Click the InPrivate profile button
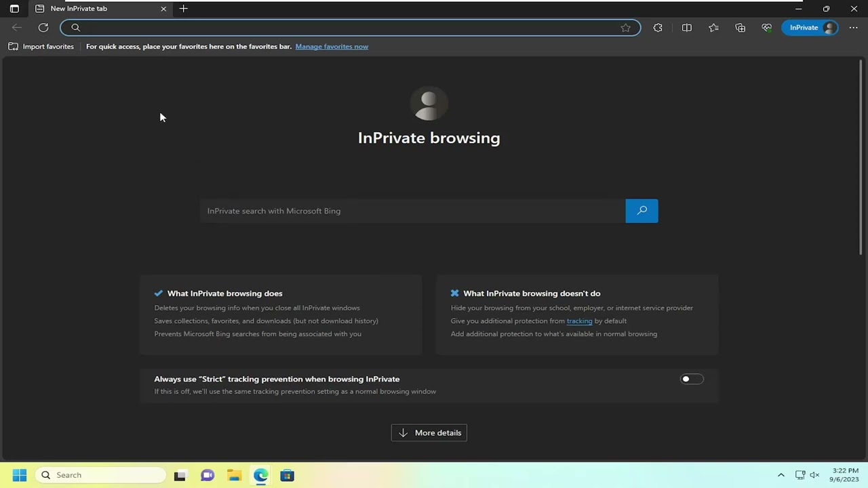 pyautogui.click(x=811, y=28)
